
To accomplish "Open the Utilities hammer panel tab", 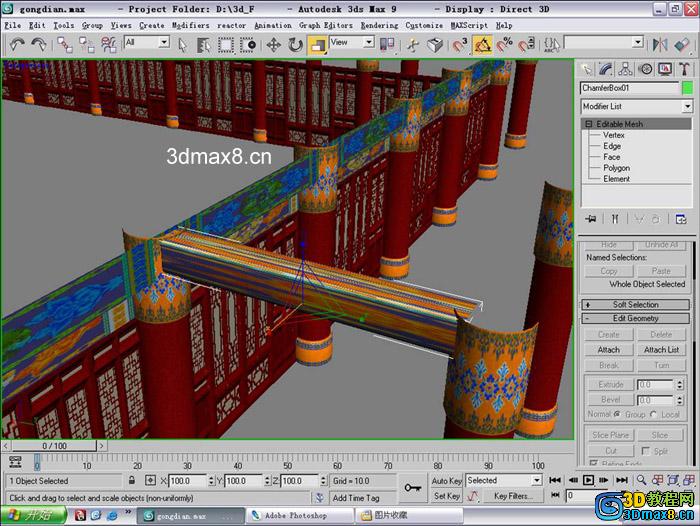I will click(684, 69).
